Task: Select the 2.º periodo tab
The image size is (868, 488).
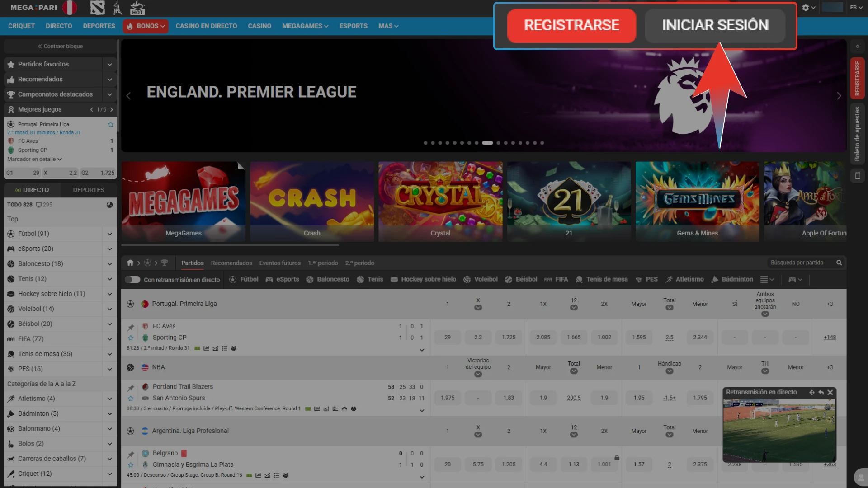Action: pyautogui.click(x=360, y=263)
